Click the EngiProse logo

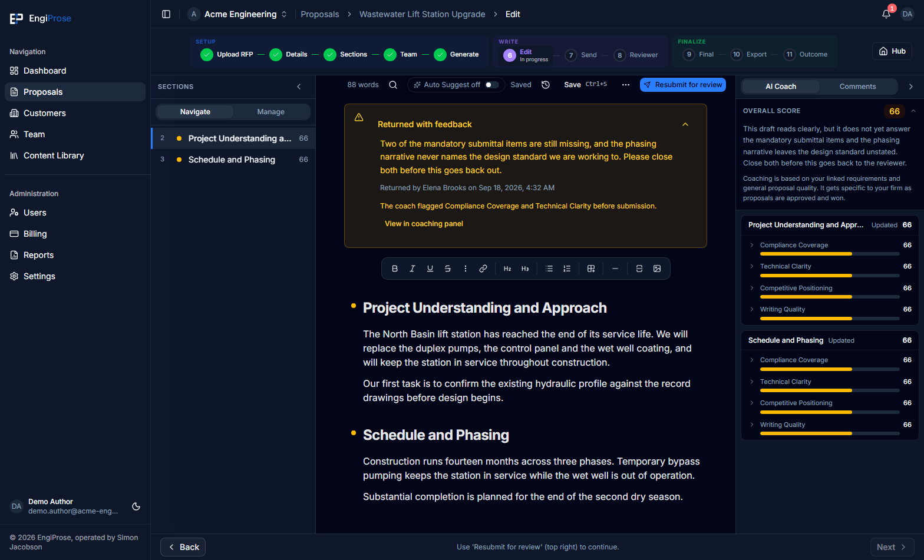40,18
